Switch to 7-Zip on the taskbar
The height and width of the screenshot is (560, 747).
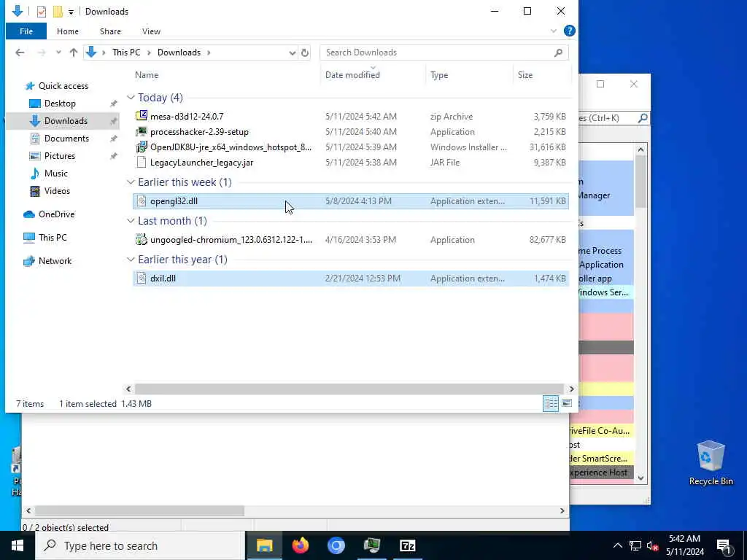click(x=407, y=545)
